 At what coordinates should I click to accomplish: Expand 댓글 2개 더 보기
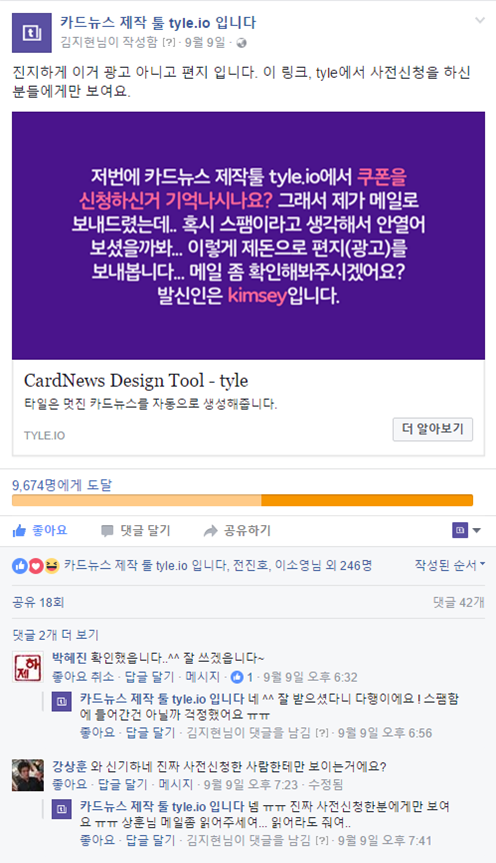coord(55,635)
